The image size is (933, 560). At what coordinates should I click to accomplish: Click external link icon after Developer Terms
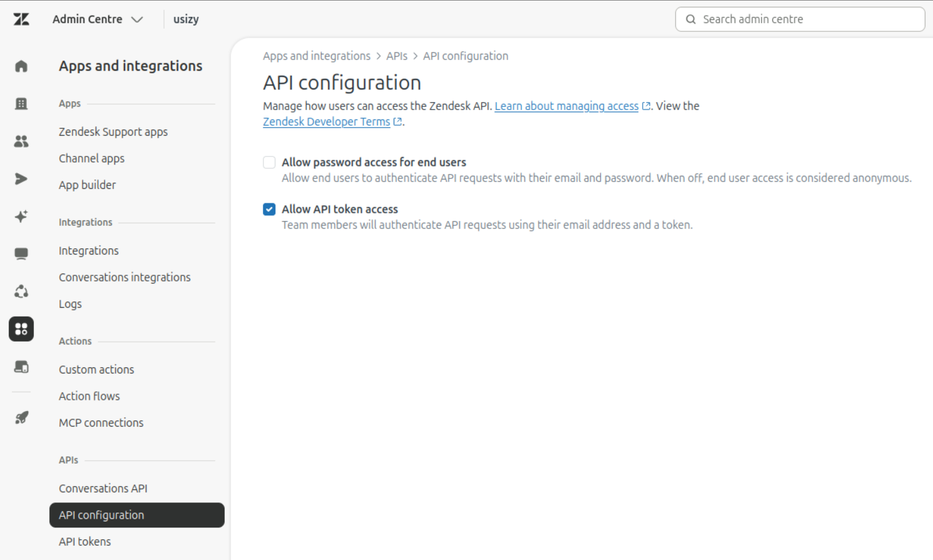coord(397,122)
